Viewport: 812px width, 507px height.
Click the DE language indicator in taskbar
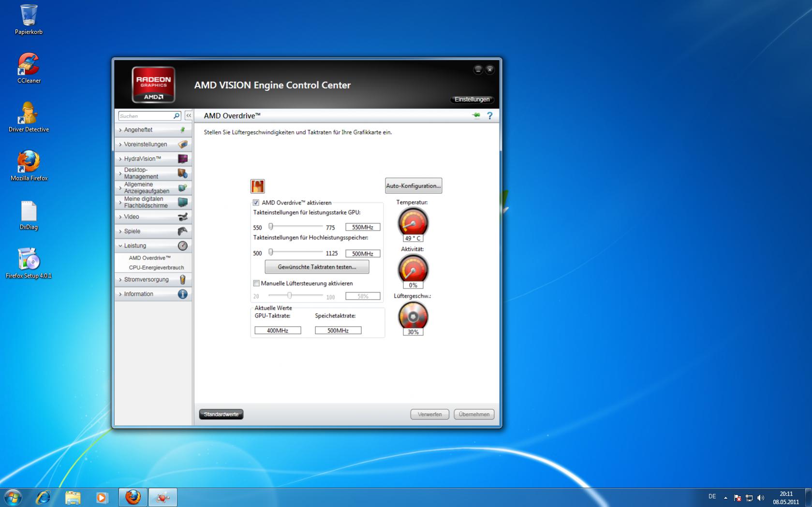pyautogui.click(x=712, y=496)
